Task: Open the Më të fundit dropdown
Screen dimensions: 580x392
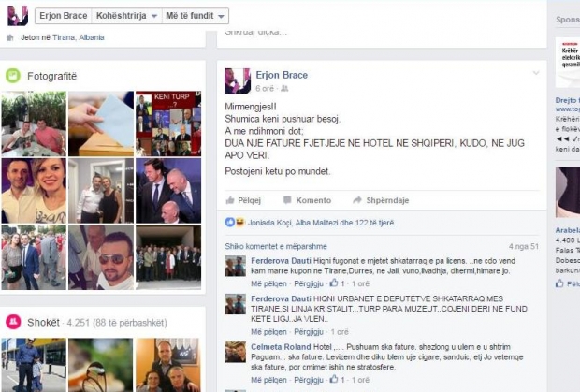Action: click(x=195, y=16)
